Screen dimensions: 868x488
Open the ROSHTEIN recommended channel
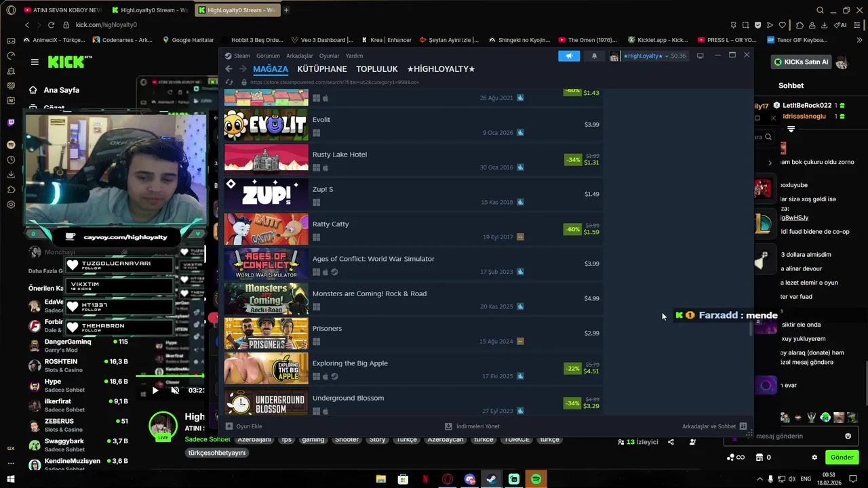coord(78,366)
